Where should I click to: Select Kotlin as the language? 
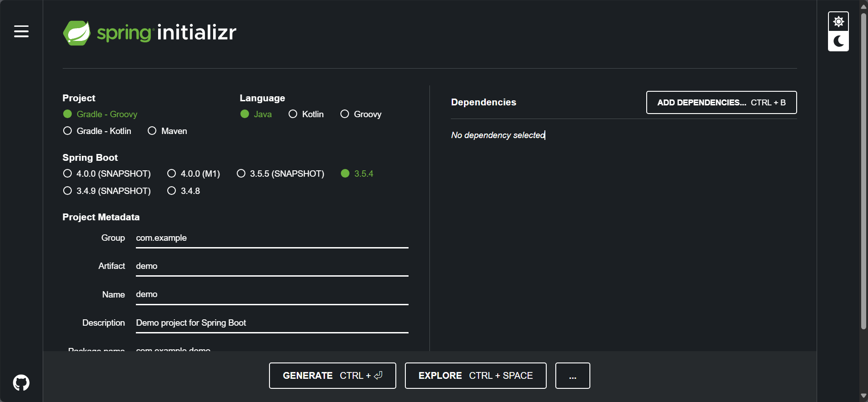pos(306,114)
